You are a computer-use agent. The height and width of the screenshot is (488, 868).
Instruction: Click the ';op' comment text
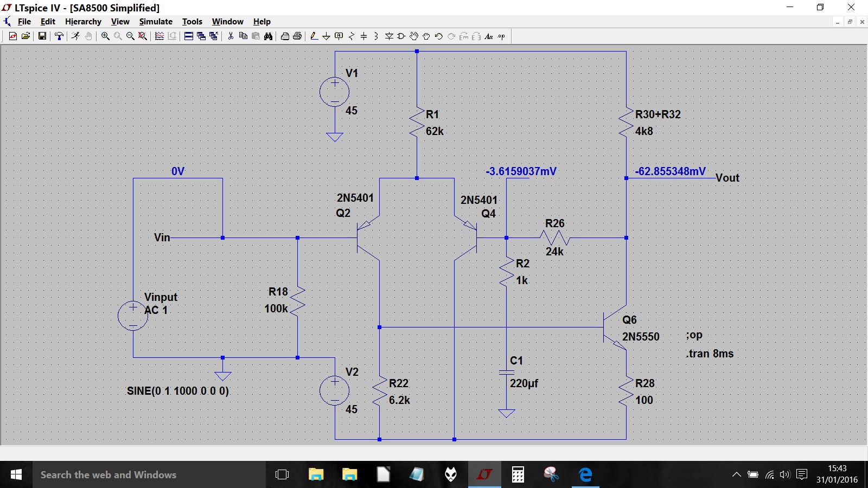pyautogui.click(x=694, y=335)
